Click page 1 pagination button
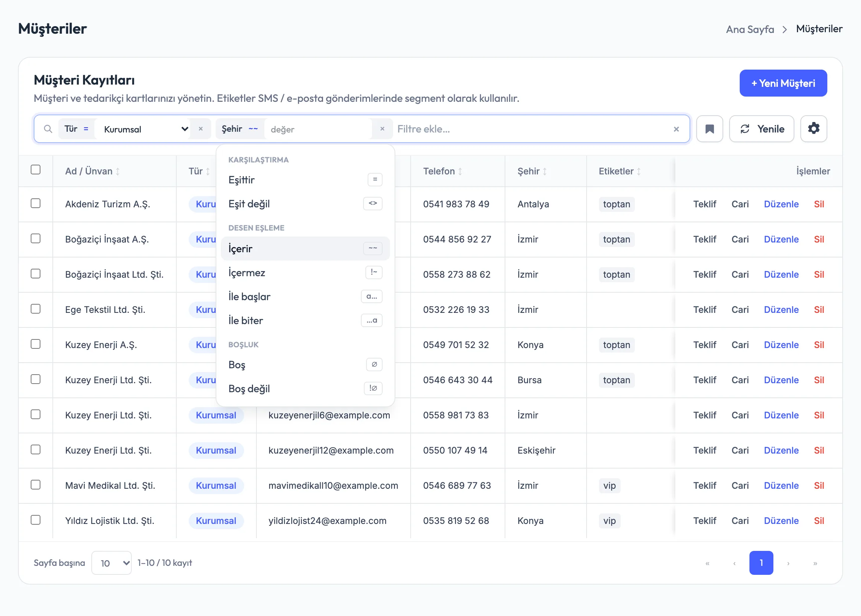This screenshot has width=861, height=616. point(761,563)
